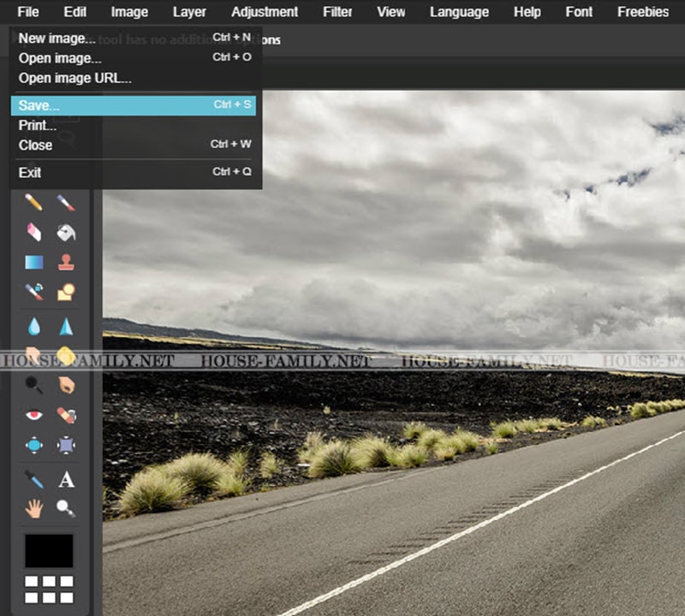Select the Burn hand tool
The image size is (685, 616).
tap(66, 385)
